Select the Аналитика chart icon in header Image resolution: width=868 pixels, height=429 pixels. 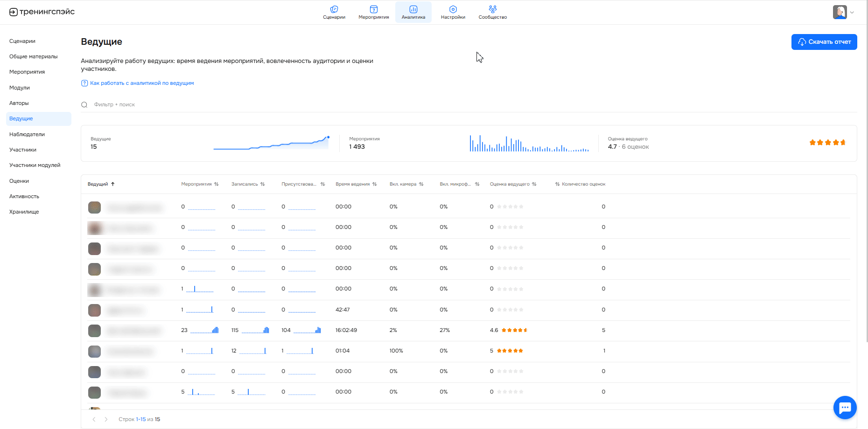coord(413,9)
